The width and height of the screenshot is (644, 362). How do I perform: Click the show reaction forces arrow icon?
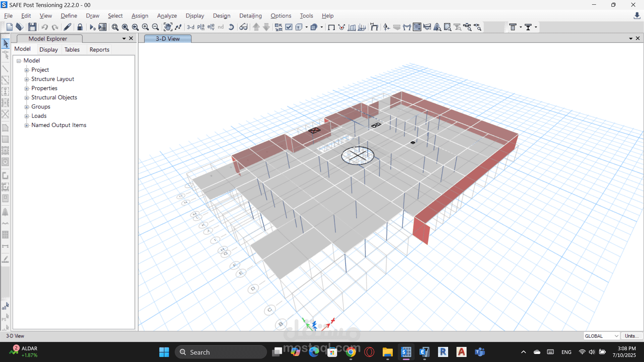click(x=386, y=27)
